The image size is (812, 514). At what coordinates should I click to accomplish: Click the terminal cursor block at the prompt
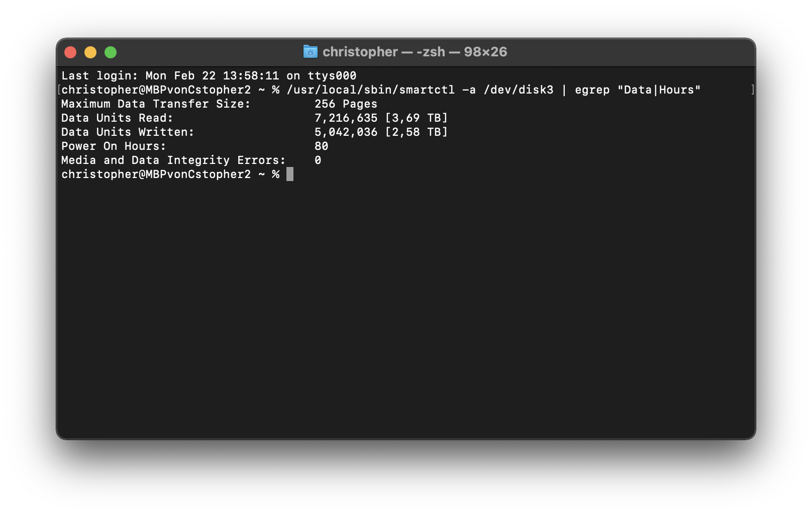coord(290,175)
